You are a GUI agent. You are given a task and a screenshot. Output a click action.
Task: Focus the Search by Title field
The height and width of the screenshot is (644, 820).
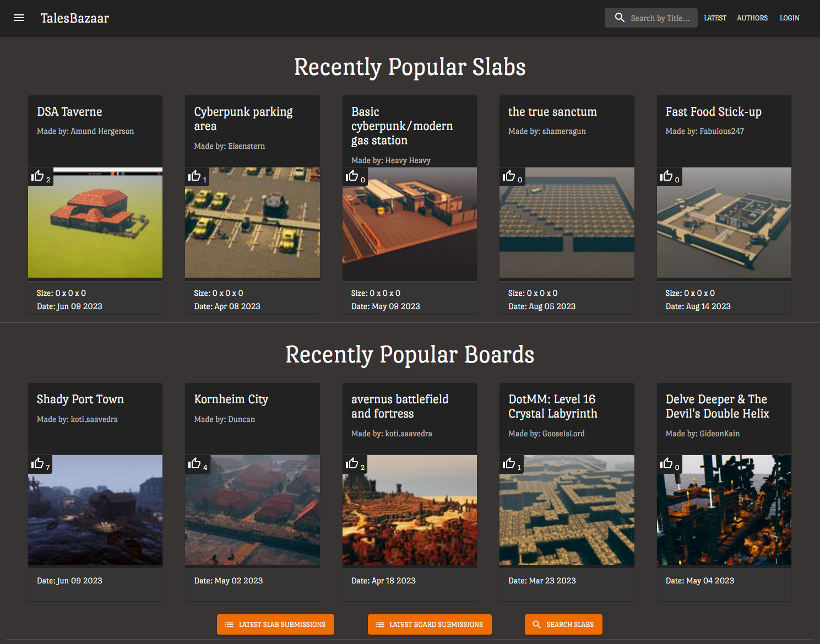coord(660,18)
